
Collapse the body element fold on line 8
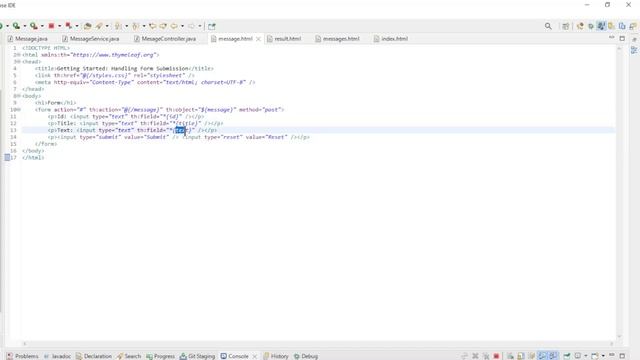(19, 96)
